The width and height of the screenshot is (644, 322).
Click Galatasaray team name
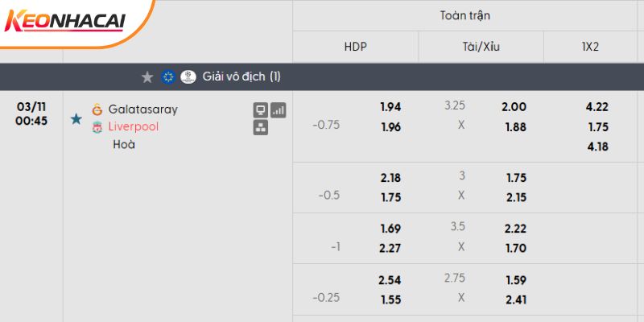click(x=142, y=109)
